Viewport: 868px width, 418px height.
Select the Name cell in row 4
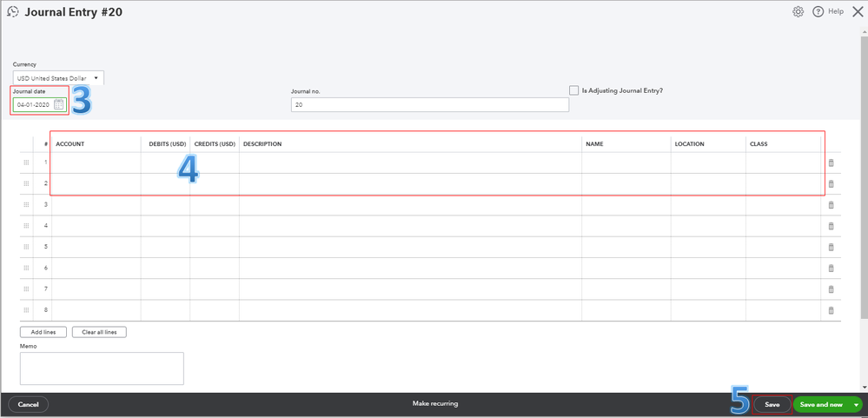point(626,226)
